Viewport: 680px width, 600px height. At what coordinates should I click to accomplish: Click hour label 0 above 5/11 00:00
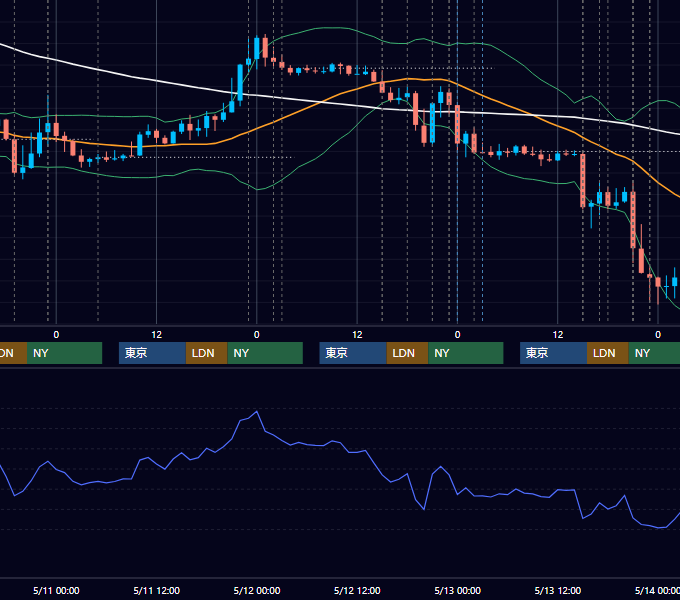56,335
